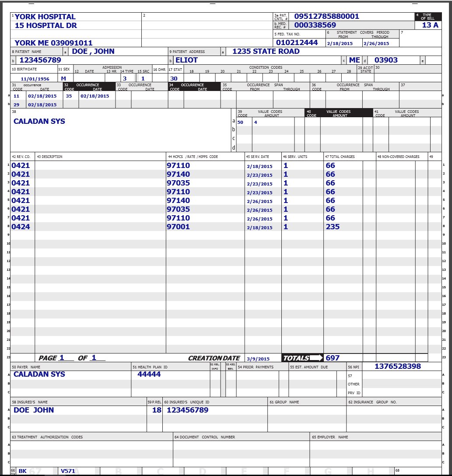Click service units 1 on line 8
This screenshot has height=476, width=452.
coord(286,227)
